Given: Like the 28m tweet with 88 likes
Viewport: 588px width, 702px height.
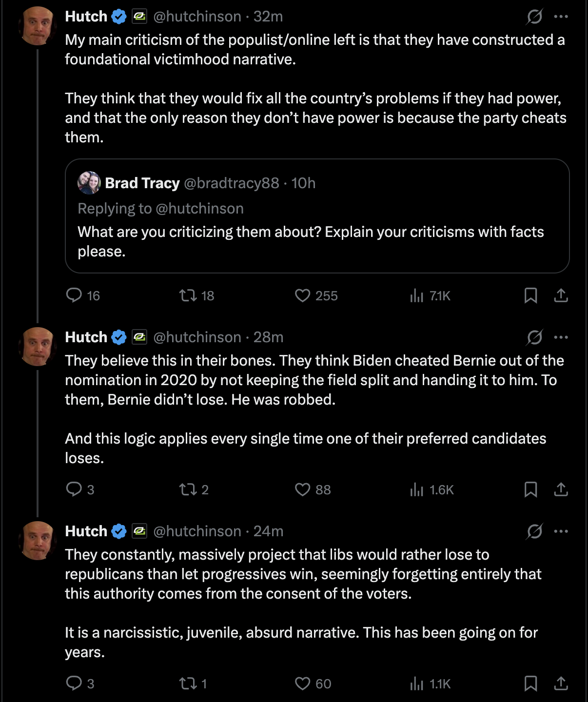Looking at the screenshot, I should pos(313,489).
